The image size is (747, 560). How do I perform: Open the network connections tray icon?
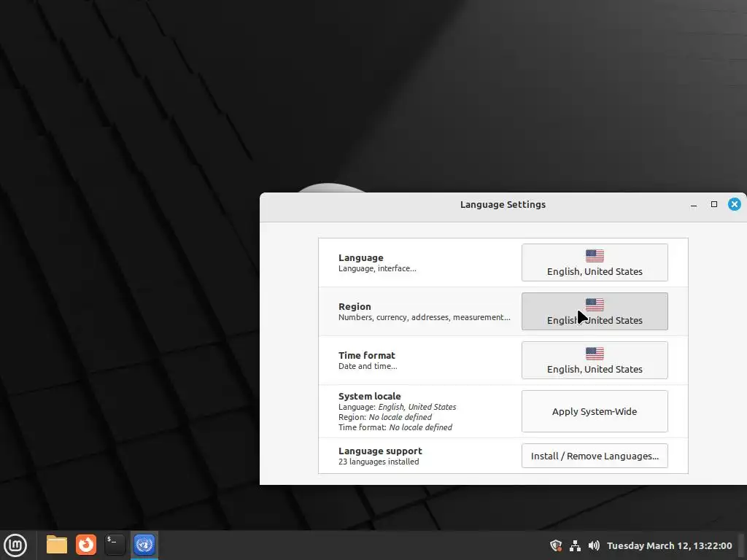(575, 545)
